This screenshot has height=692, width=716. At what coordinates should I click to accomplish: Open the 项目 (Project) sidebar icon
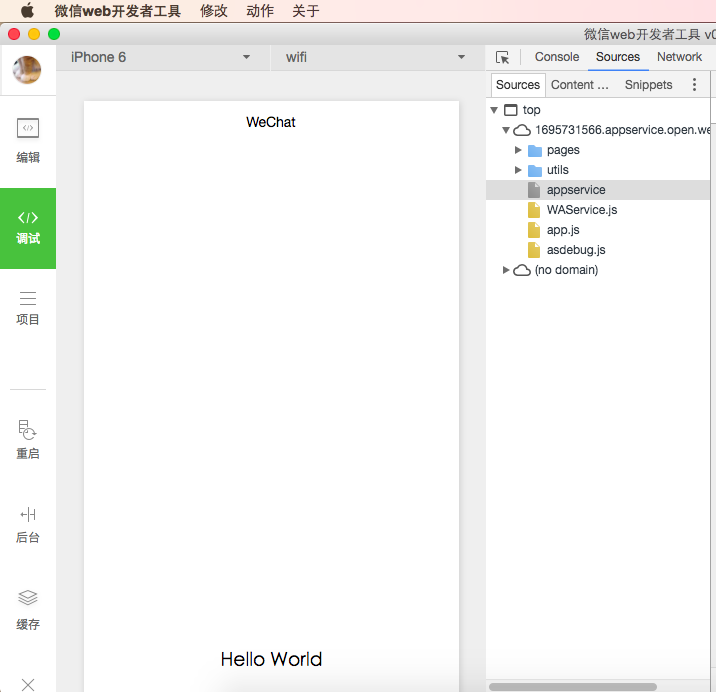28,307
